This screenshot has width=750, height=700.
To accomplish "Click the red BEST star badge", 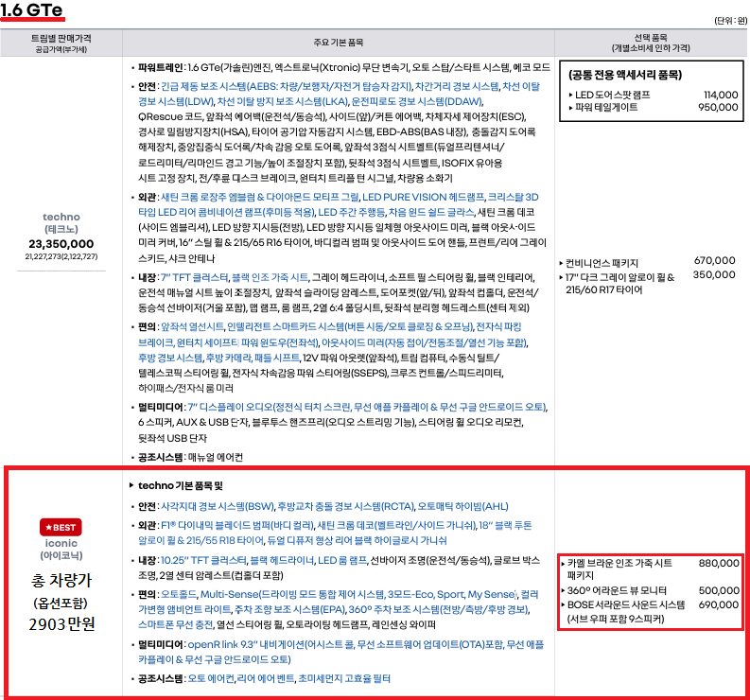I will pyautogui.click(x=61, y=527).
